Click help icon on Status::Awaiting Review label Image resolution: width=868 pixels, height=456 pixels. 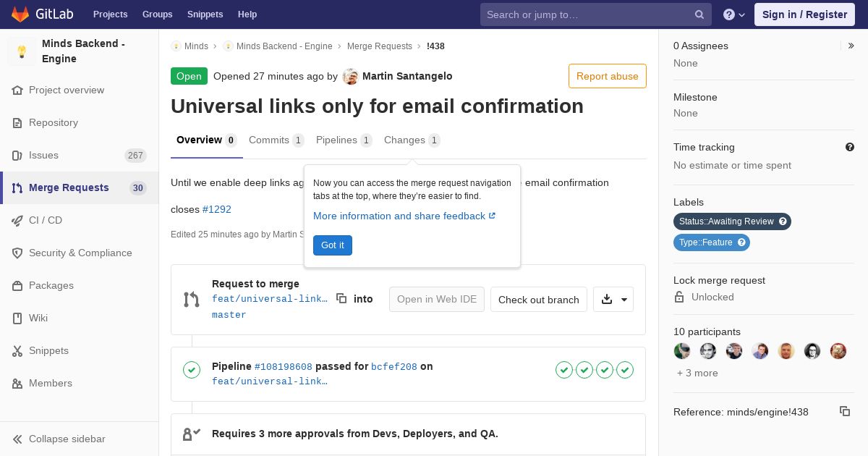pos(783,221)
